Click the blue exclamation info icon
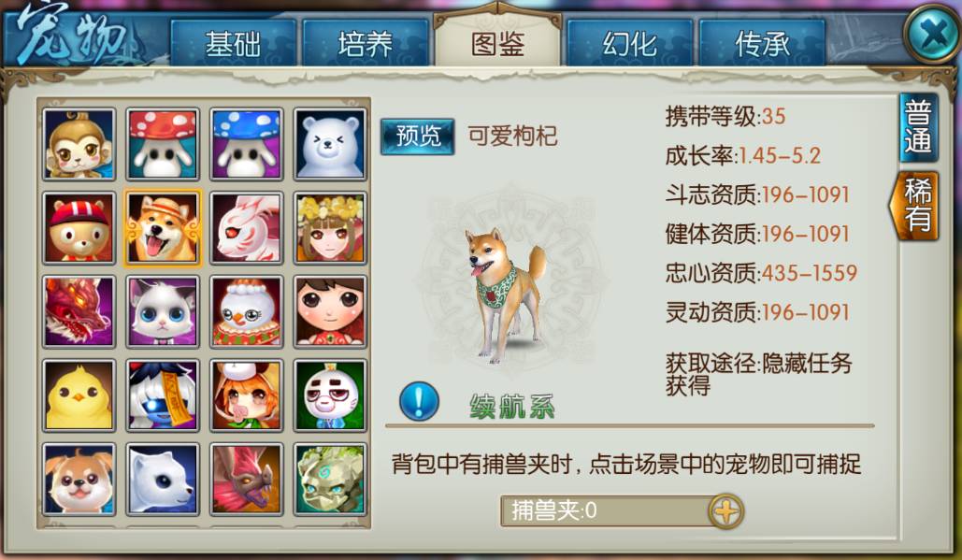962x560 pixels. point(419,402)
